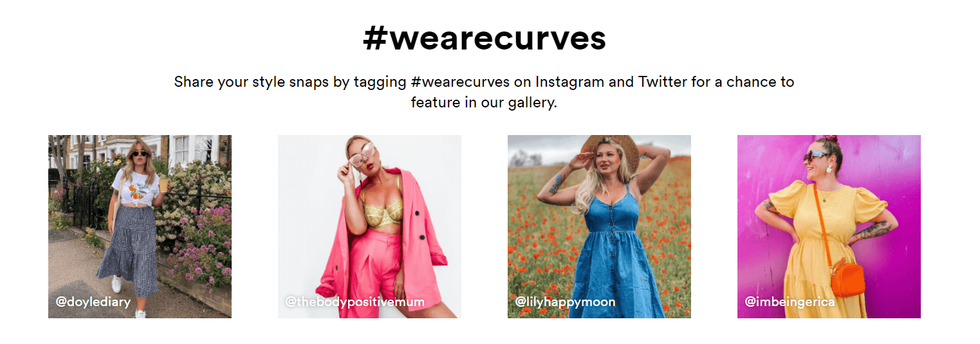Open the @imbeingerica gallery photo

pos(829,226)
